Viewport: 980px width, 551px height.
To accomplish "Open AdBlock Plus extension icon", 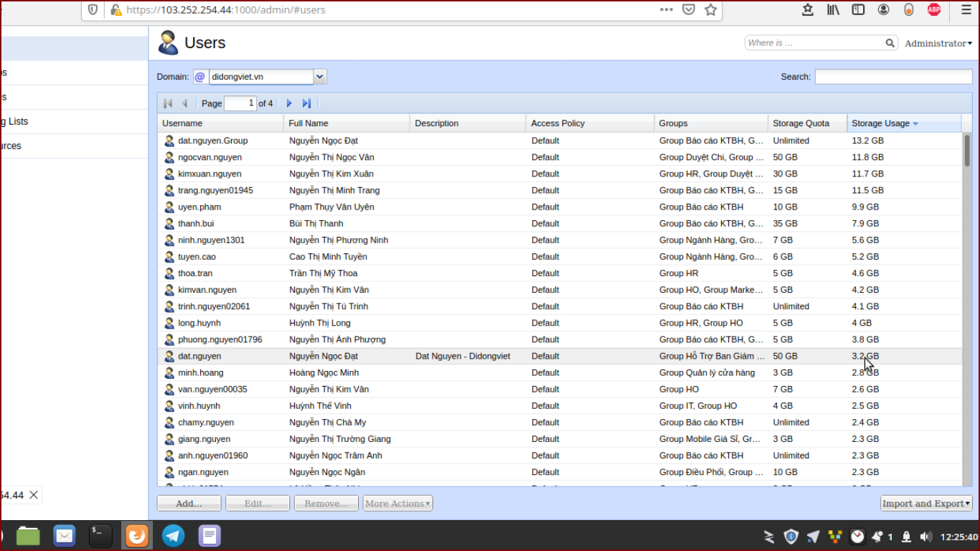I will (934, 9).
